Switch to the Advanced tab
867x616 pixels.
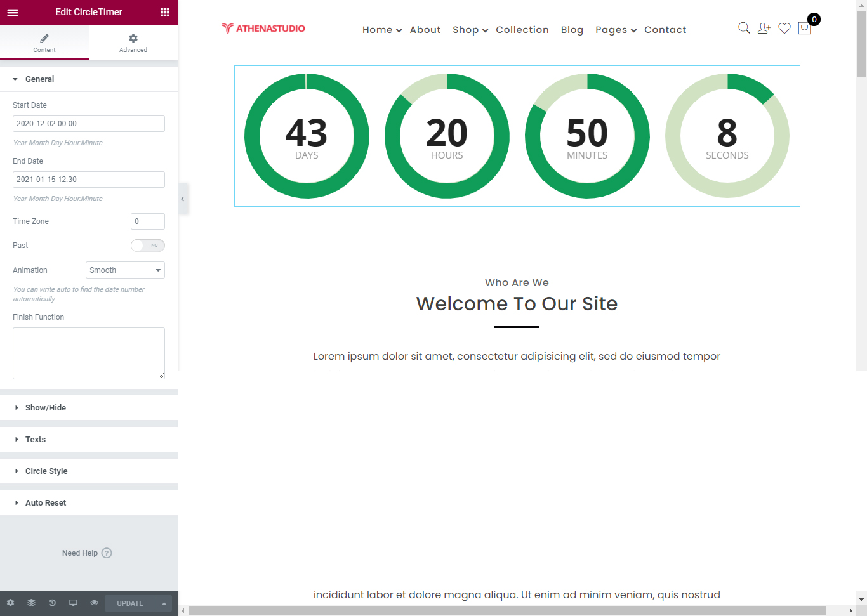[x=133, y=43]
